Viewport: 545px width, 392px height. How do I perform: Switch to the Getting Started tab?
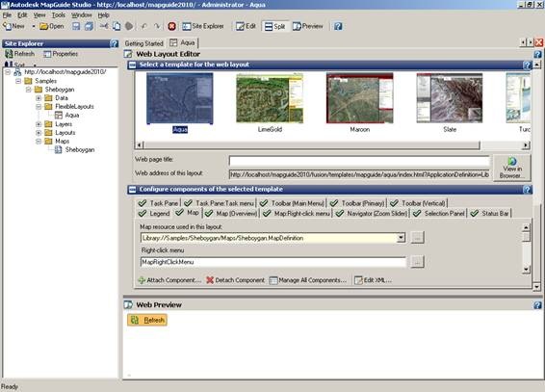(143, 43)
